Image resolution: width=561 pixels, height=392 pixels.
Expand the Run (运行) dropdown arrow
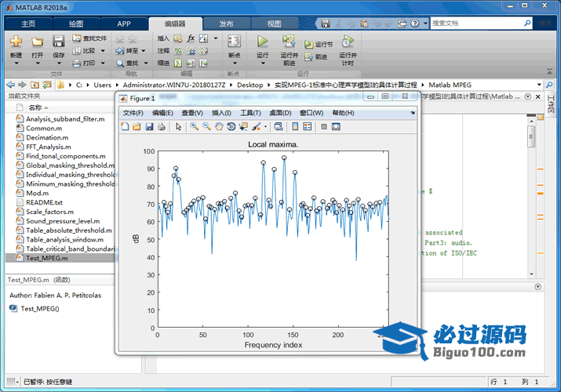(263, 64)
